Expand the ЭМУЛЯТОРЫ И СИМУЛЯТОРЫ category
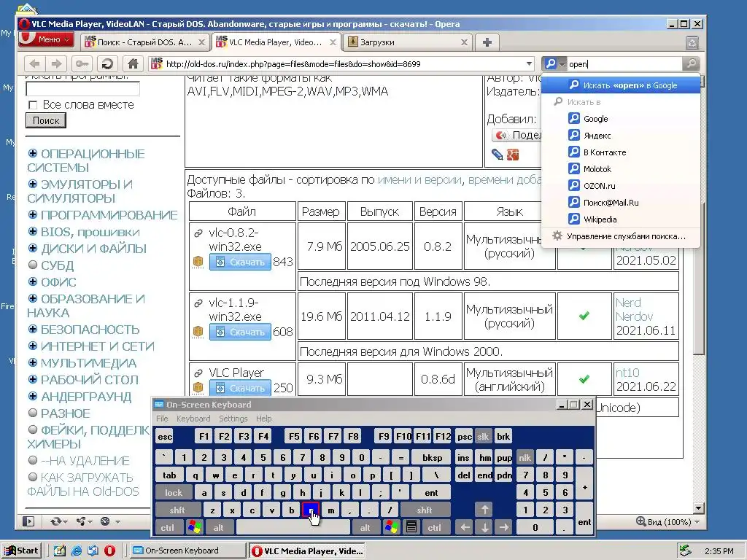The width and height of the screenshot is (747, 560). (33, 184)
